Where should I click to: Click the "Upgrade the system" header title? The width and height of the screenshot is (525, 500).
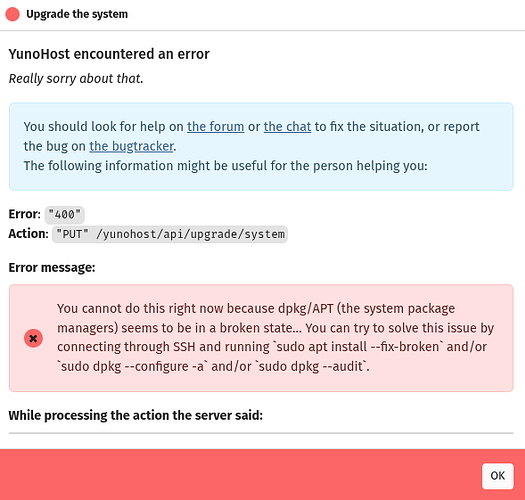pyautogui.click(x=77, y=14)
